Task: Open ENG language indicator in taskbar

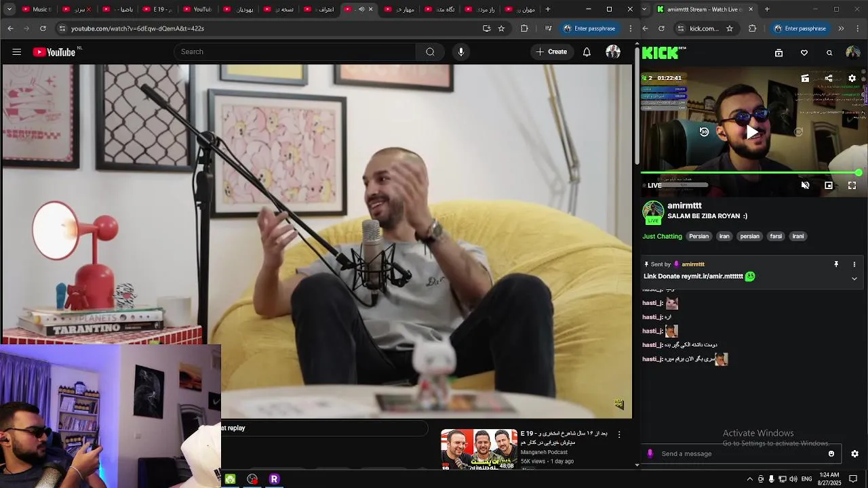Action: [806, 479]
